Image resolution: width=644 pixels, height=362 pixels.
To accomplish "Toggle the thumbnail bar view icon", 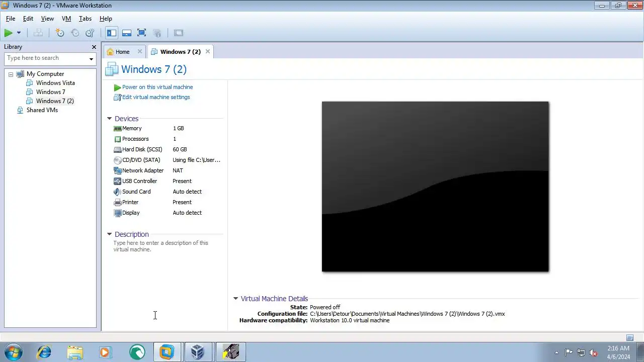I will pyautogui.click(x=127, y=33).
